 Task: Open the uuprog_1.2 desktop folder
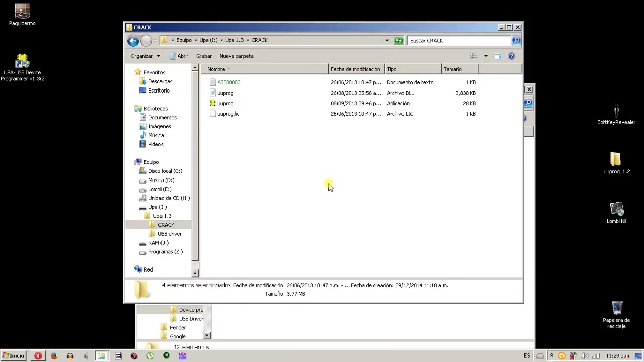point(616,163)
